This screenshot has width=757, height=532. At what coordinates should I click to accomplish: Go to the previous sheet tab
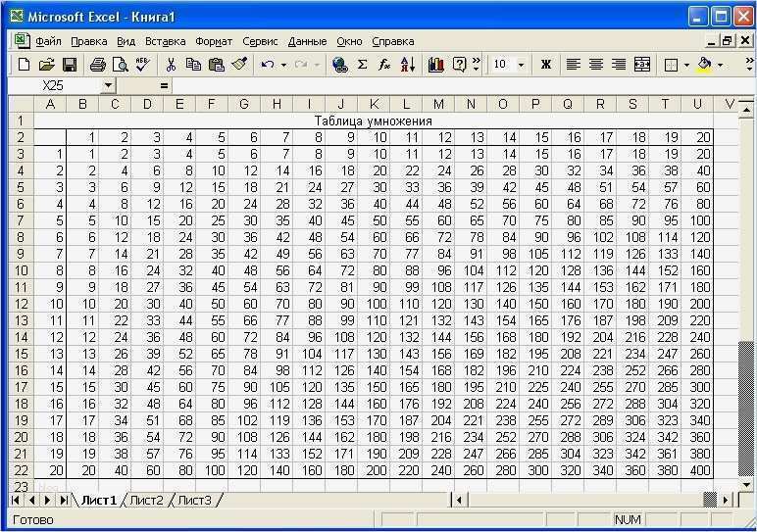pyautogui.click(x=31, y=501)
